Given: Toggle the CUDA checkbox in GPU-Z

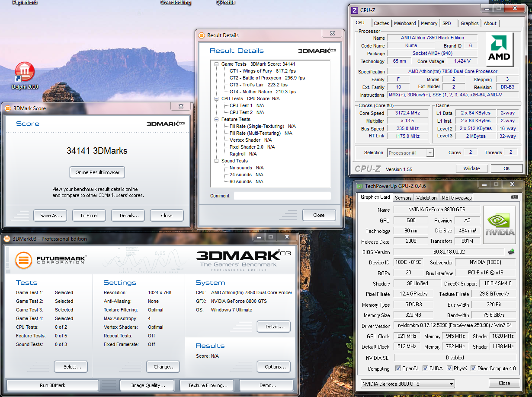Looking at the screenshot, I should (426, 368).
